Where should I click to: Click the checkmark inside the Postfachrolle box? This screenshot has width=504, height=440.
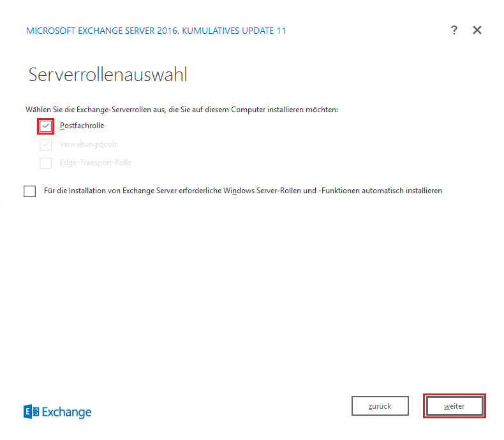click(45, 126)
